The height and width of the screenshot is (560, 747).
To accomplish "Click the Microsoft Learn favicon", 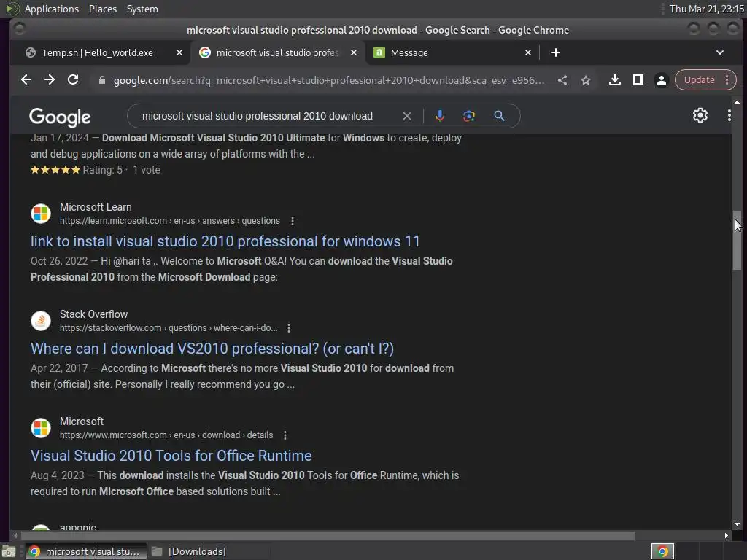I will 41,214.
